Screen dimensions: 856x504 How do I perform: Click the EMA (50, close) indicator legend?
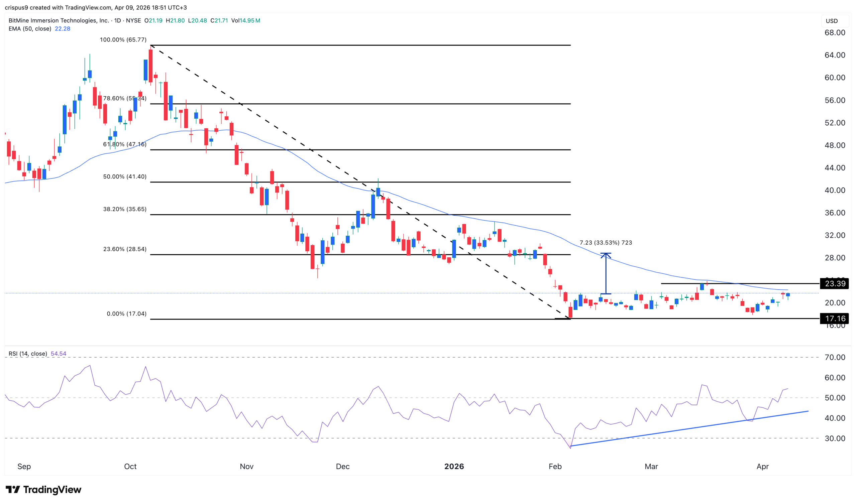[x=30, y=28]
